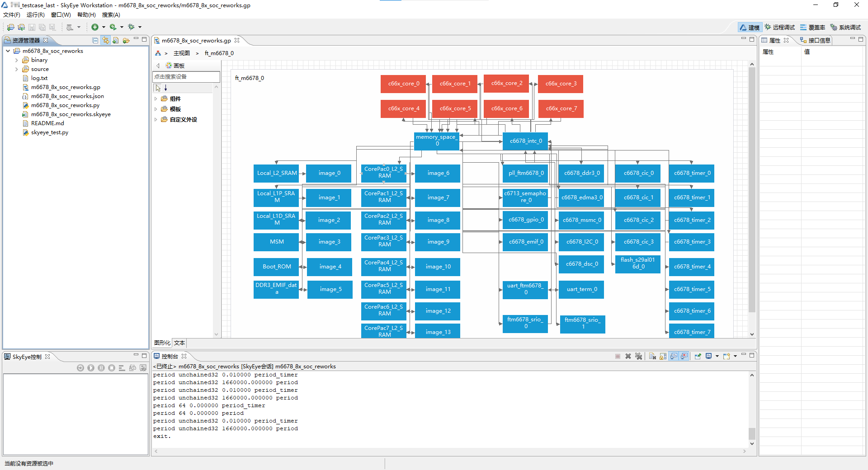Open the 帮助(H) menu
Viewport: 868px width, 470px height.
(x=86, y=15)
